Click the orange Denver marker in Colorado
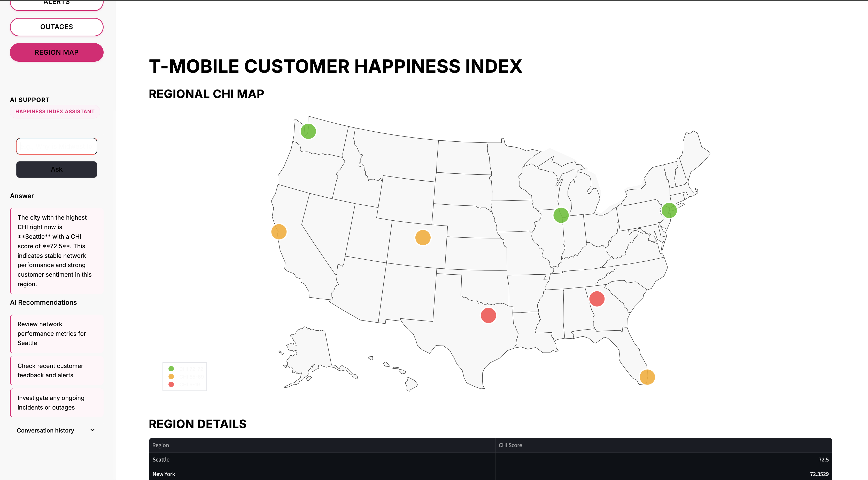The image size is (868, 480). pyautogui.click(x=423, y=238)
